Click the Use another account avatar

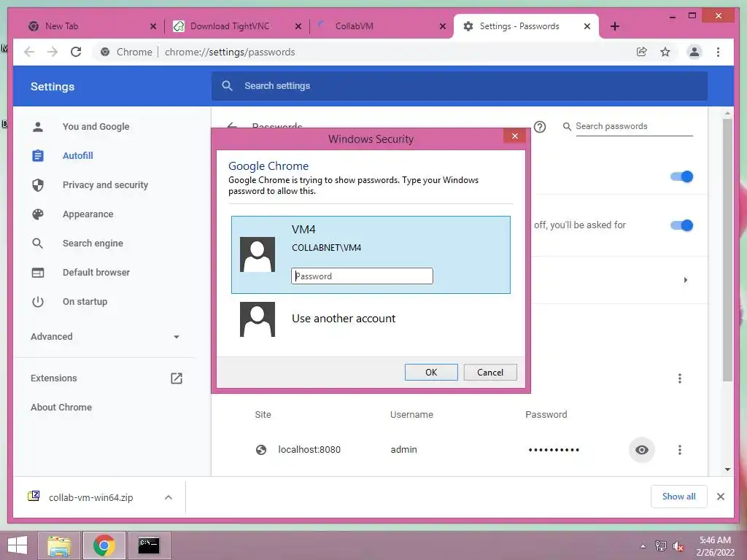click(x=258, y=319)
